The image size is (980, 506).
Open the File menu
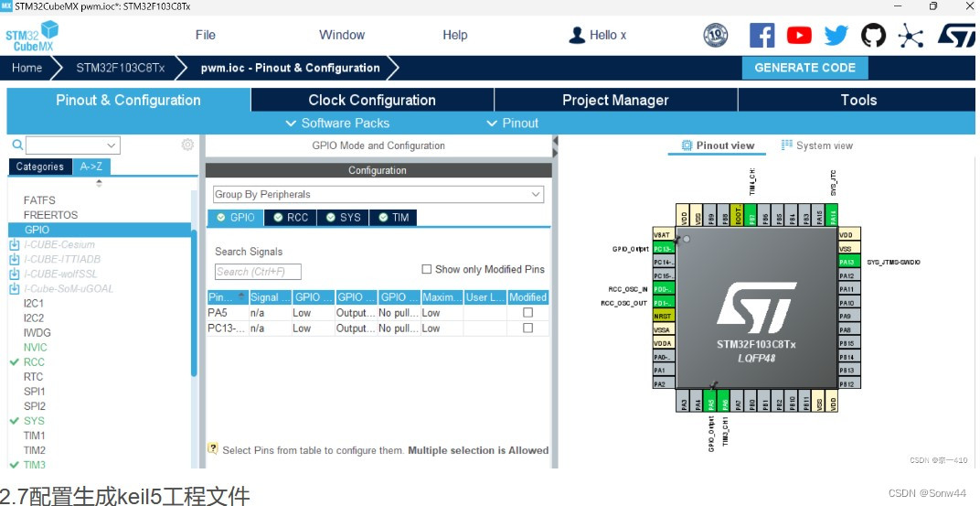206,35
